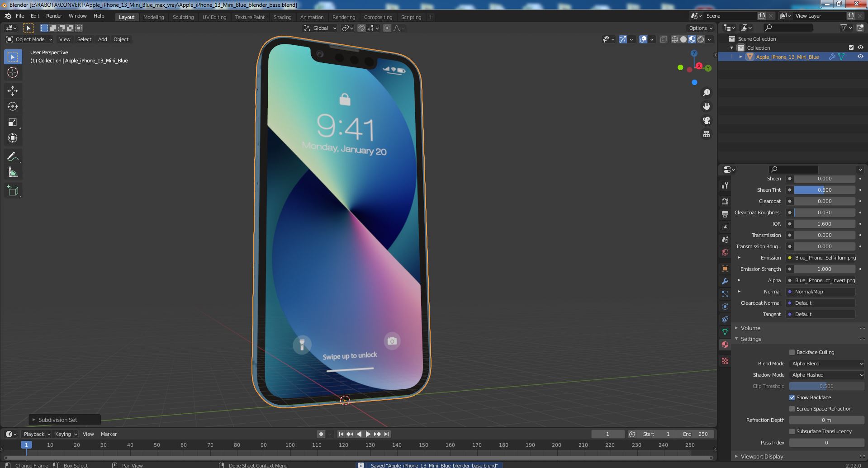This screenshot has height=468, width=868.
Task: Uncheck Collection exclude checkbox in outliner
Action: [851, 47]
